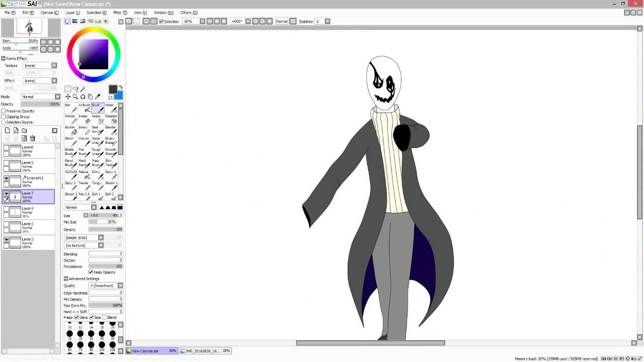644x362 pixels.
Task: Open the Stabilizer value dropdown
Action: [328, 21]
